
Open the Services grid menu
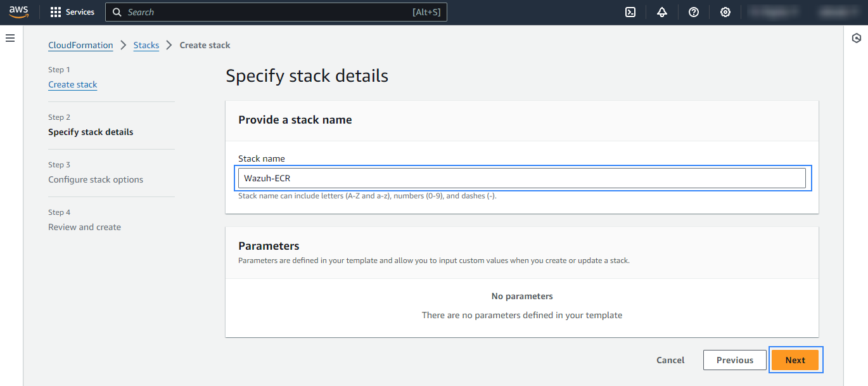pyautogui.click(x=72, y=12)
